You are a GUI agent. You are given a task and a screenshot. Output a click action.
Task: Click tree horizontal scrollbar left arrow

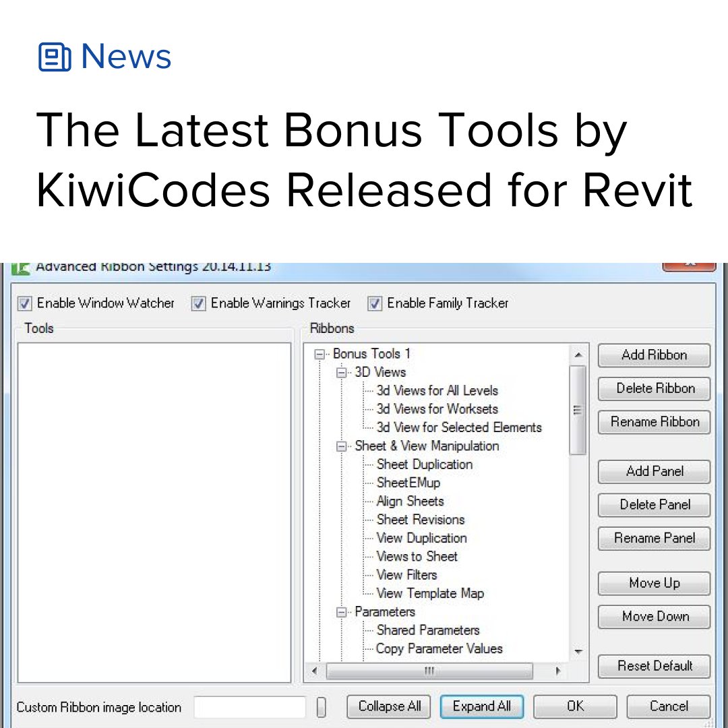[x=315, y=671]
